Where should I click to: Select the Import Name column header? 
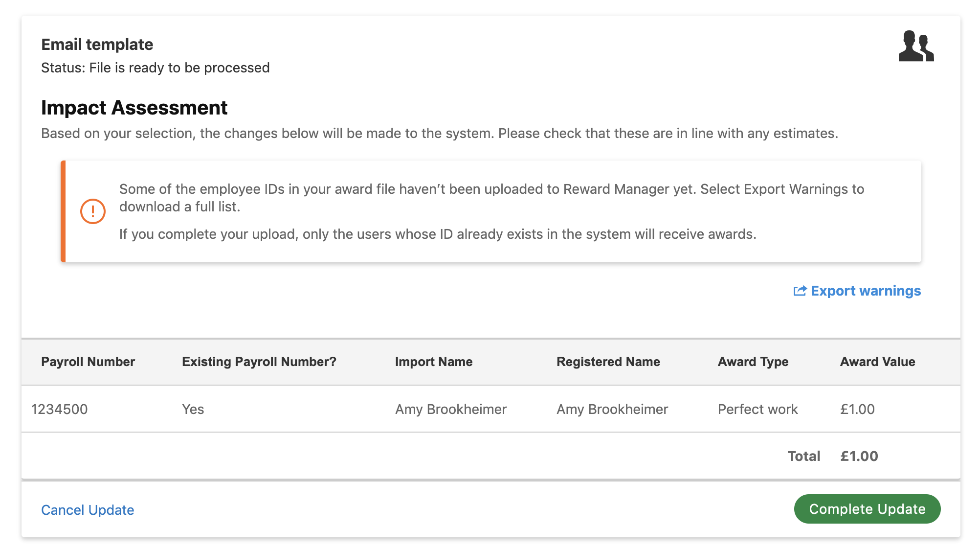pos(434,362)
